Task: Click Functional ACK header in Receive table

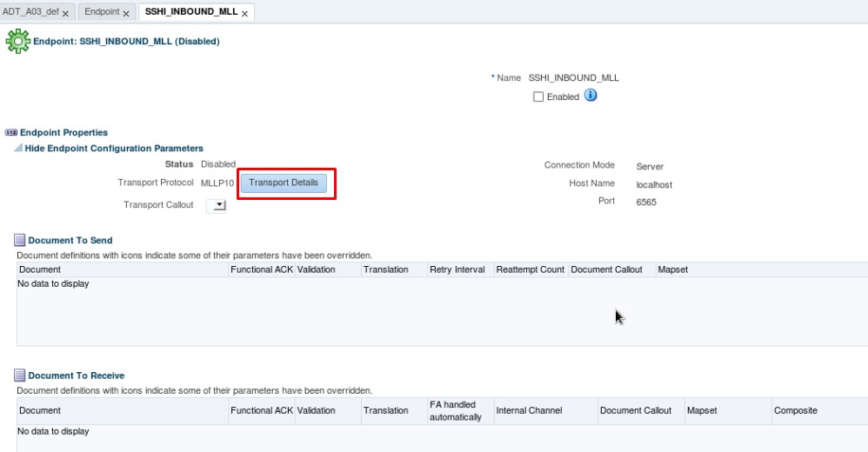Action: (262, 410)
